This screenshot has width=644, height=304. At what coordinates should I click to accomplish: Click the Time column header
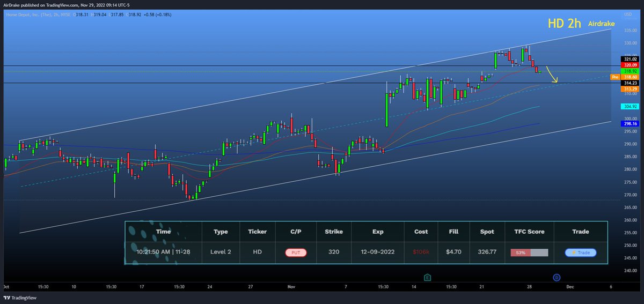tap(163, 232)
